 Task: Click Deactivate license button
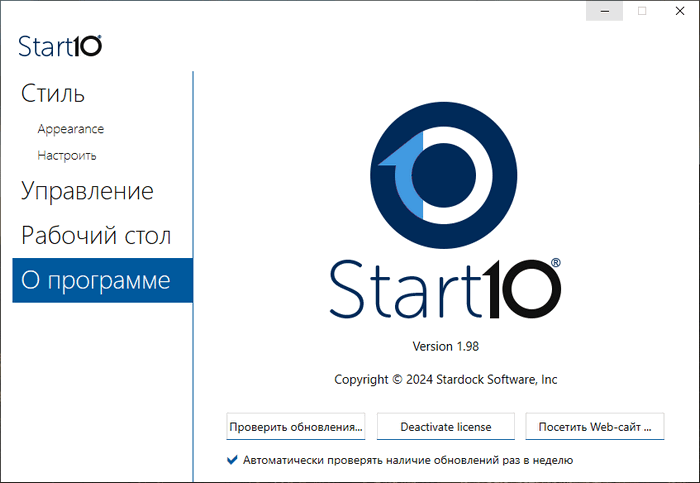click(x=446, y=427)
